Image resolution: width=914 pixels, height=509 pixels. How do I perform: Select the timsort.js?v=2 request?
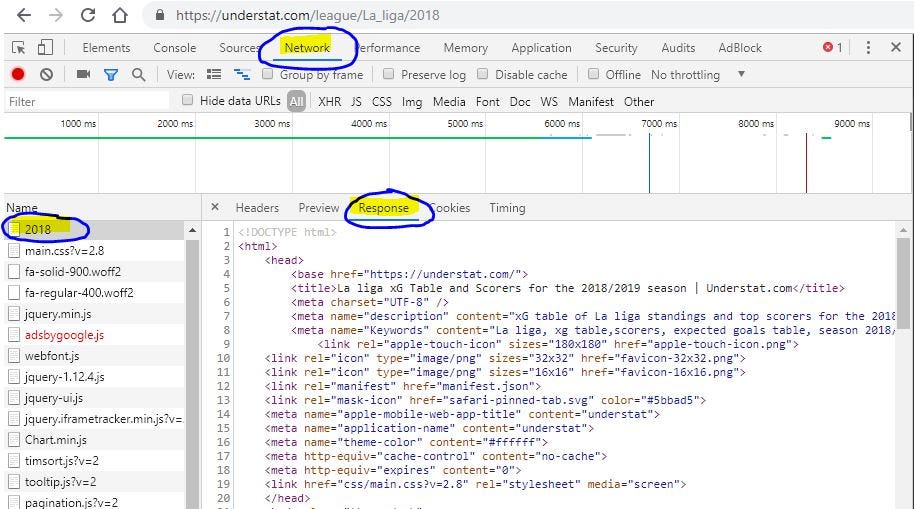96,461
